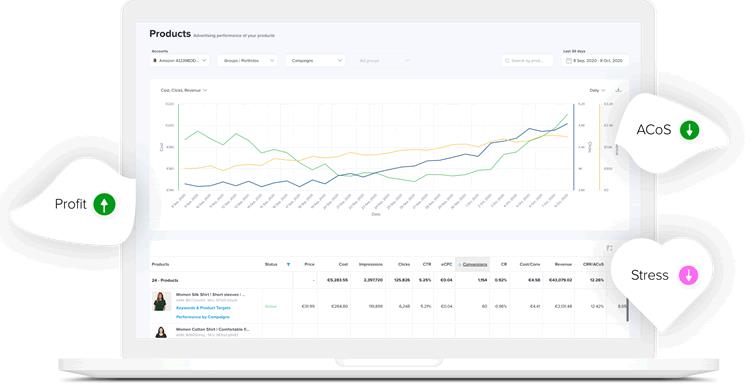The height and width of the screenshot is (386, 753).
Task: Open the disabled Ad groups dropdown
Action: click(383, 60)
